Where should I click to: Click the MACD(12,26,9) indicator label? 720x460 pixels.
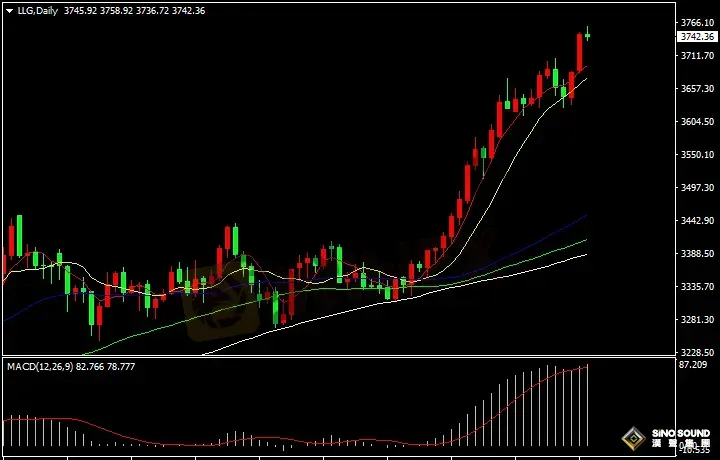pos(40,367)
